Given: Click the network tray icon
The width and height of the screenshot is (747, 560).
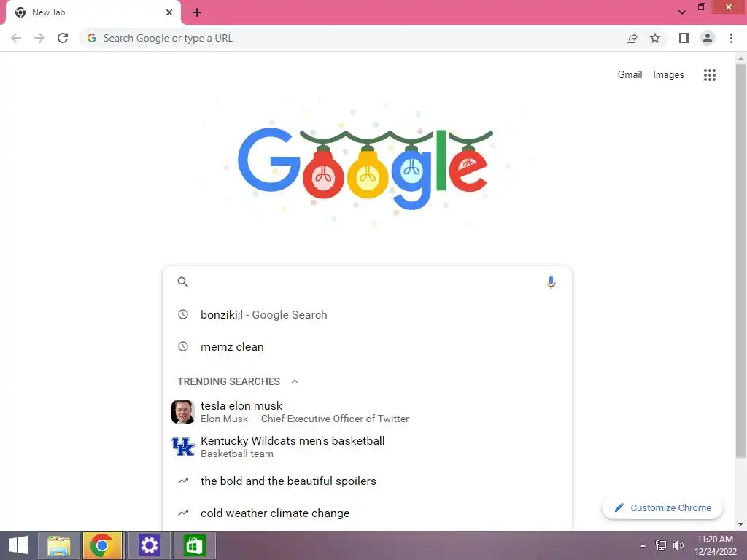Looking at the screenshot, I should (661, 545).
